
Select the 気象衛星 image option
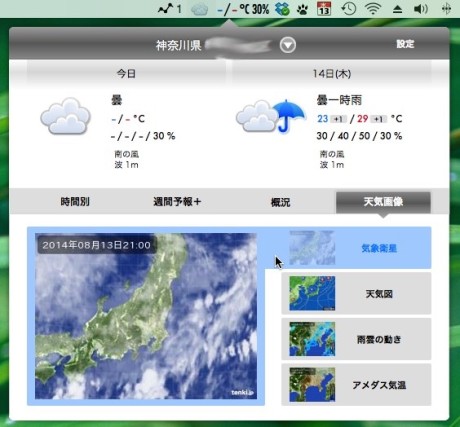tap(356, 248)
